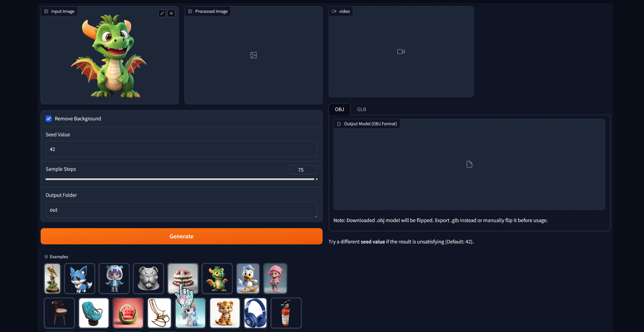Switch to the OBJ tab

pos(339,109)
